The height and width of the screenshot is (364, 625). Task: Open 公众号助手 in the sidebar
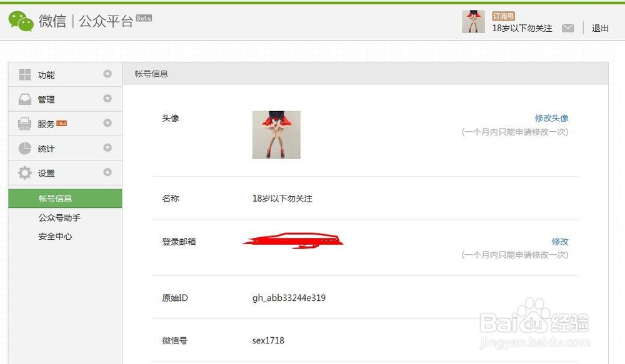tap(59, 217)
